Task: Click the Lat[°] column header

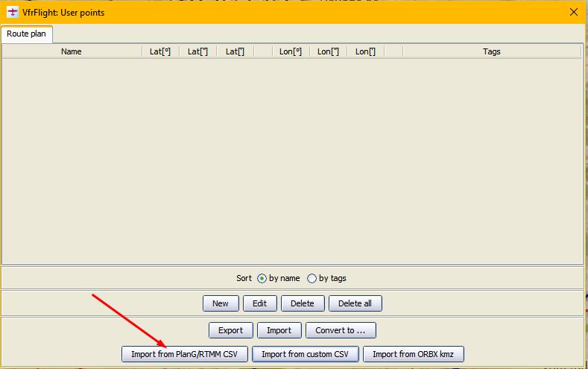Action: pyautogui.click(x=160, y=51)
